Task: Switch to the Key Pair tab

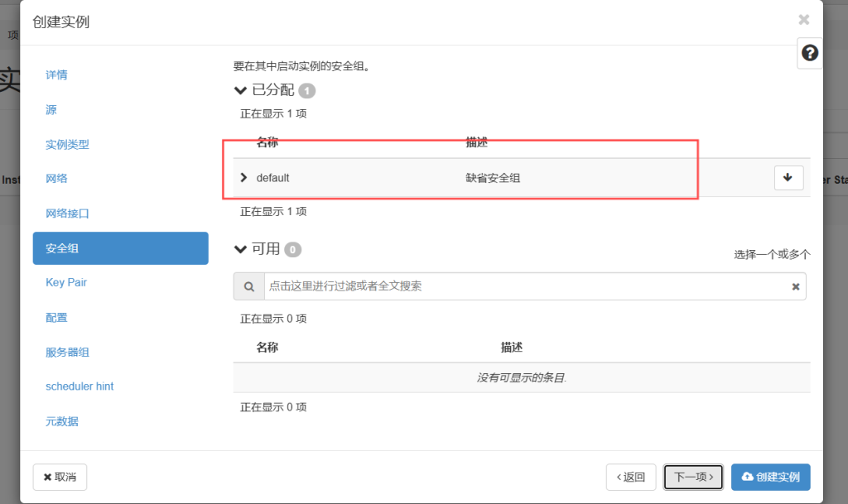Action: [x=66, y=283]
